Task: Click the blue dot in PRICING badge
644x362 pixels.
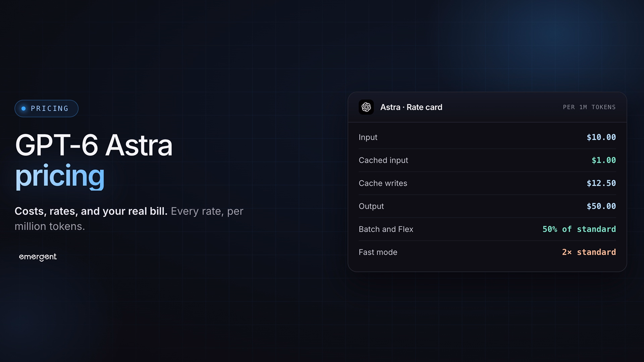Action: [x=23, y=109]
